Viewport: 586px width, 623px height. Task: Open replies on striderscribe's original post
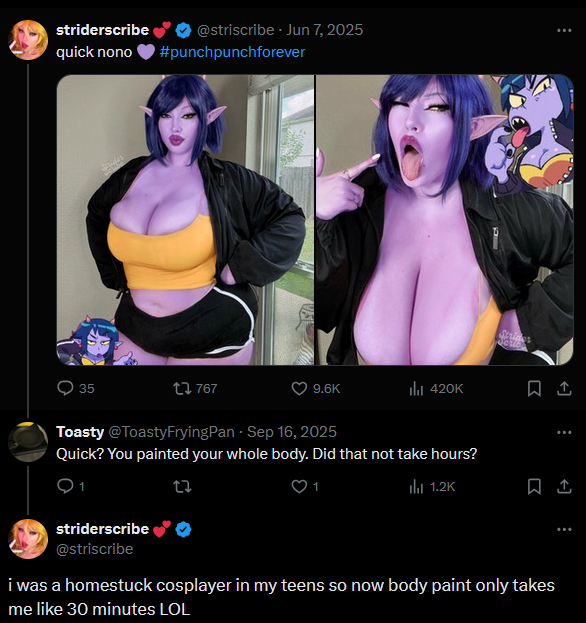75,388
